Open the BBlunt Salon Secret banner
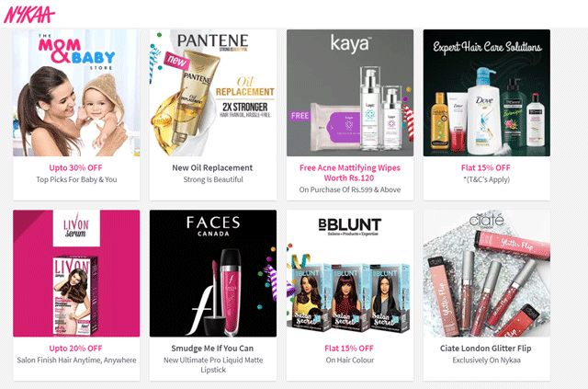This screenshot has width=588, height=389. [x=350, y=273]
